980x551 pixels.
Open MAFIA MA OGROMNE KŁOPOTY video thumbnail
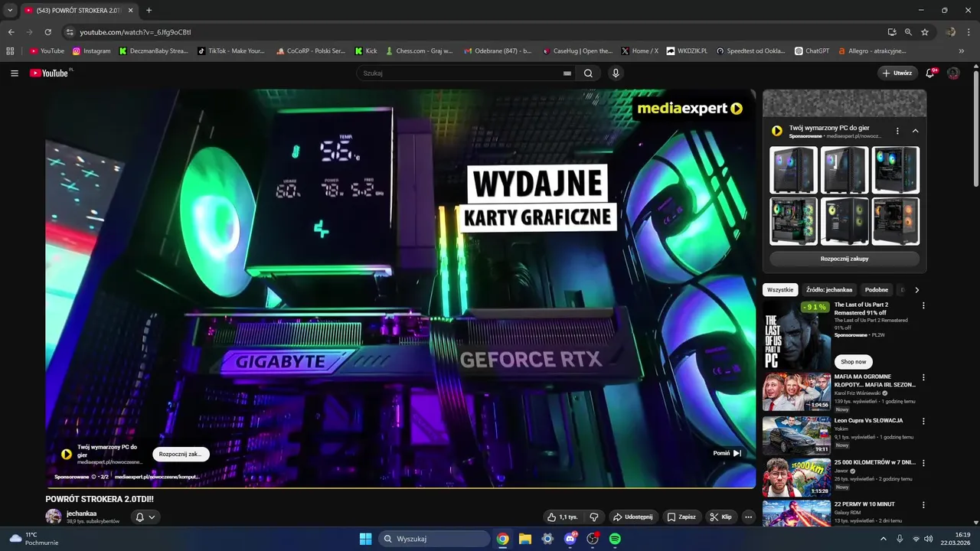click(796, 392)
